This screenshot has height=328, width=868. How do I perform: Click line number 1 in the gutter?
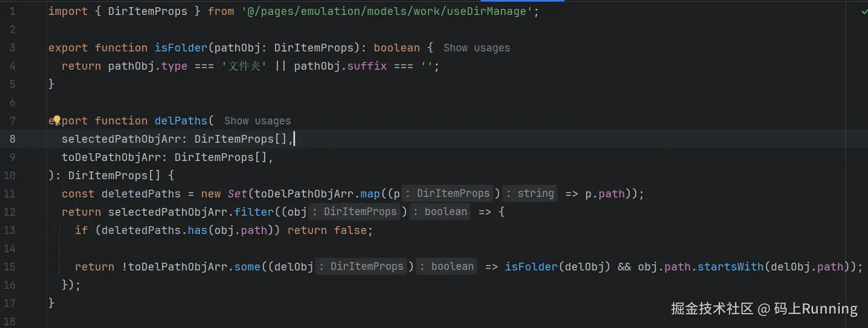point(13,11)
